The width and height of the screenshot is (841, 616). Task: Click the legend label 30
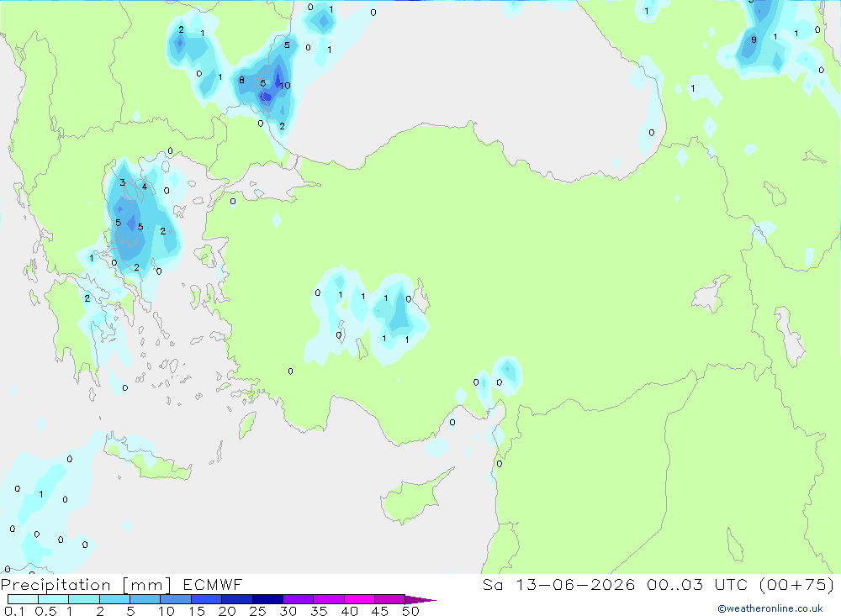coord(288,611)
